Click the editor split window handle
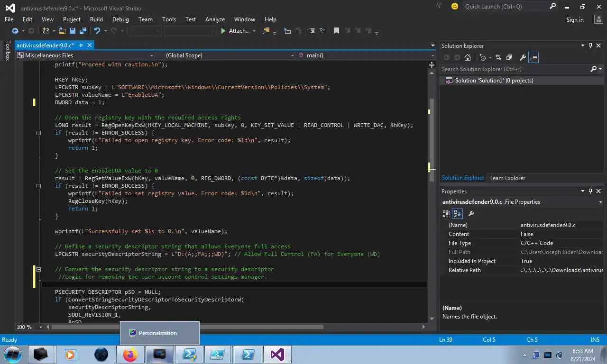Viewport: 607px width, 364px height. [x=432, y=64]
